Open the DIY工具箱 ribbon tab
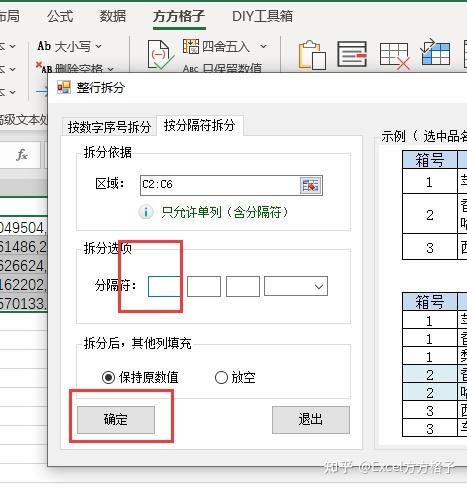The height and width of the screenshot is (487, 467). (262, 16)
